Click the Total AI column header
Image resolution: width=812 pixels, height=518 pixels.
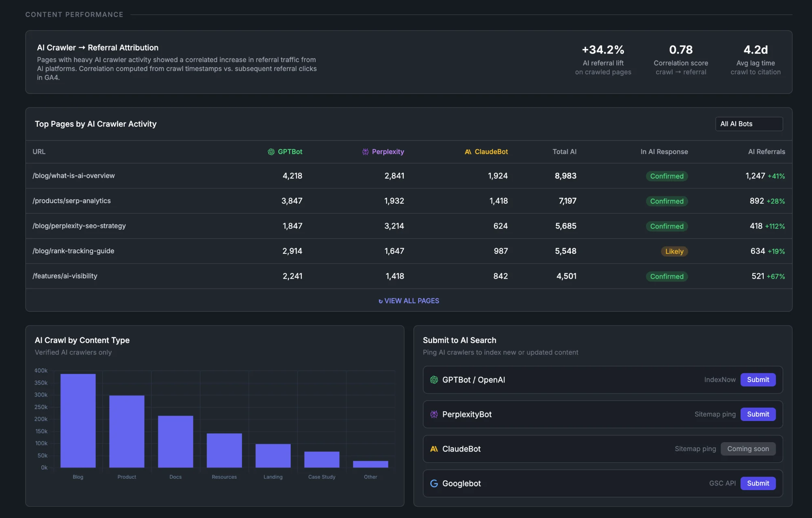click(564, 151)
